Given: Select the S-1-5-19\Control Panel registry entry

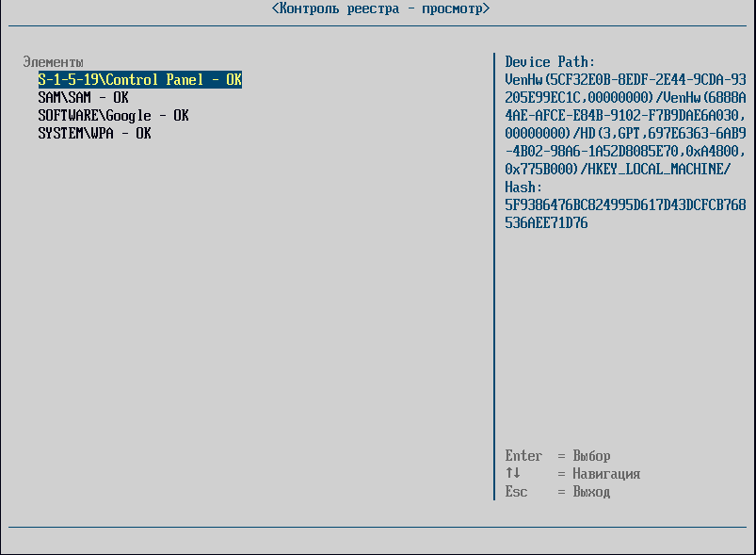Looking at the screenshot, I should click(x=139, y=80).
